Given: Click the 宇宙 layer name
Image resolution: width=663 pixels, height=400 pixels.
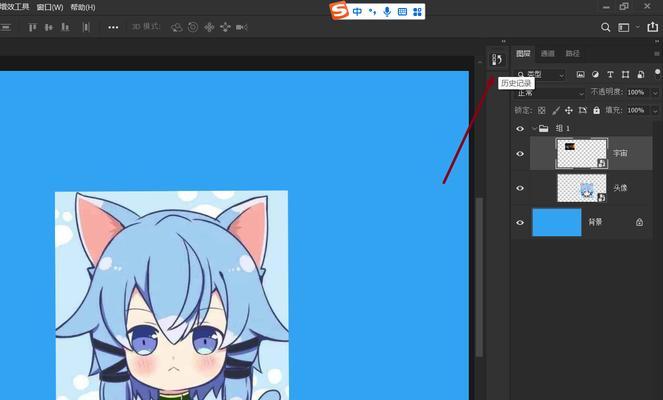Looking at the screenshot, I should (x=620, y=153).
